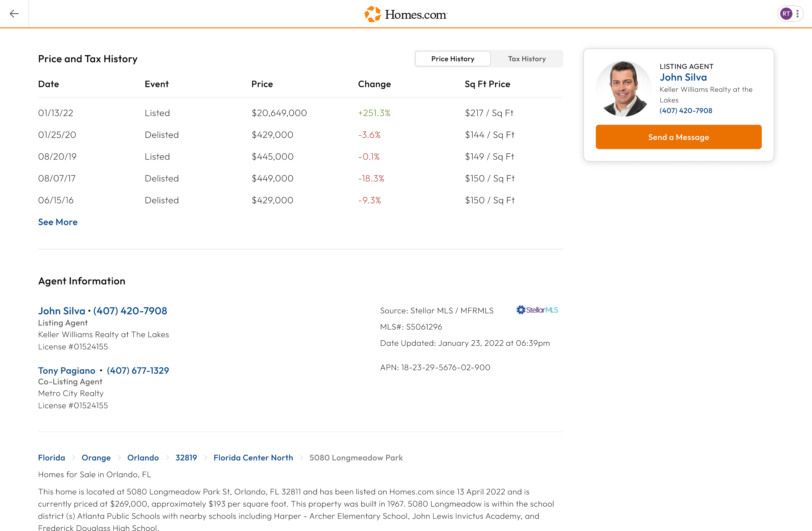Open John Silva link under Agent Information
The height and width of the screenshot is (531, 812).
[62, 311]
